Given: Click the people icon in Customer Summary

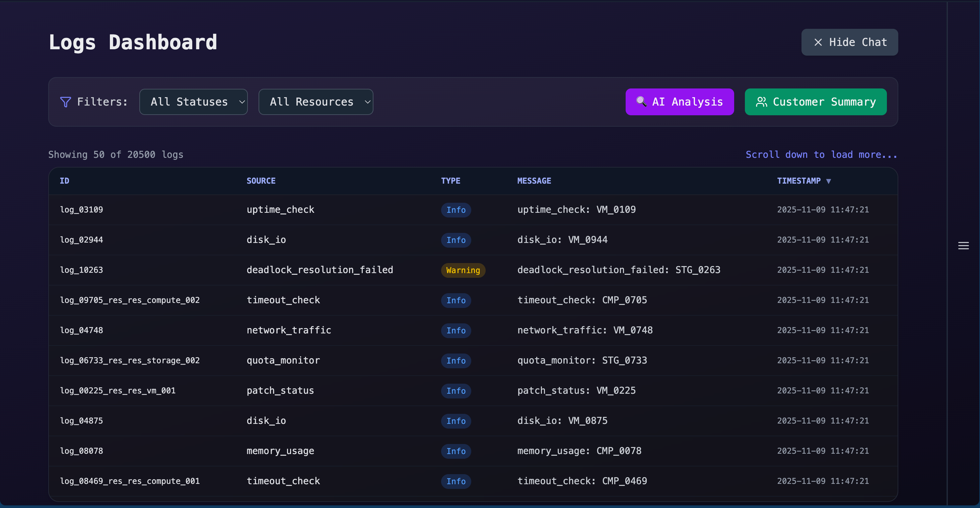Looking at the screenshot, I should pyautogui.click(x=761, y=102).
